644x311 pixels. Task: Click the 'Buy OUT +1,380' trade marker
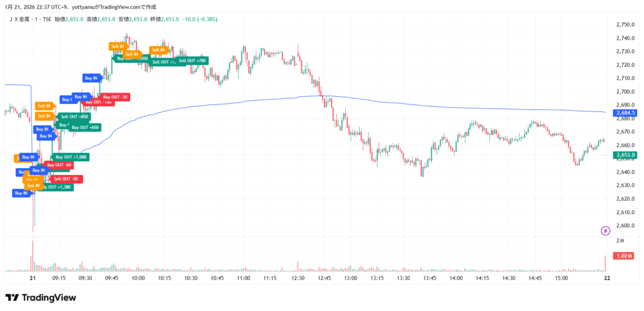60,187
